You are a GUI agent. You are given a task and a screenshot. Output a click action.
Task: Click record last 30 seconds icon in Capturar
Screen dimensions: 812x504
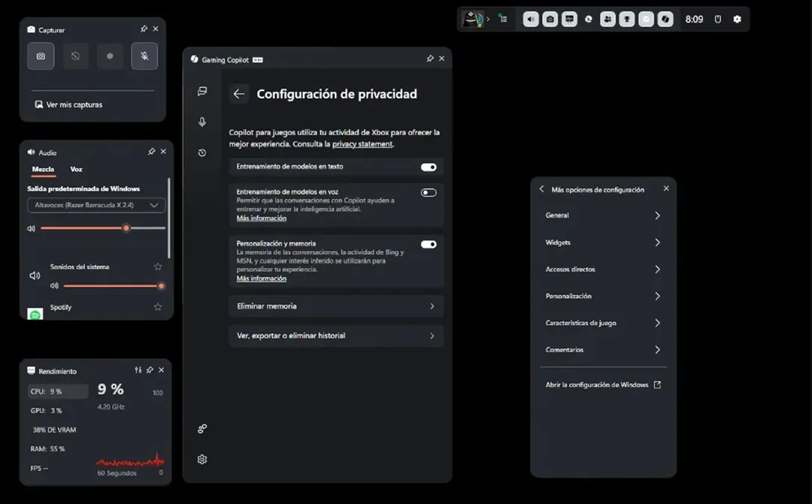pos(76,56)
